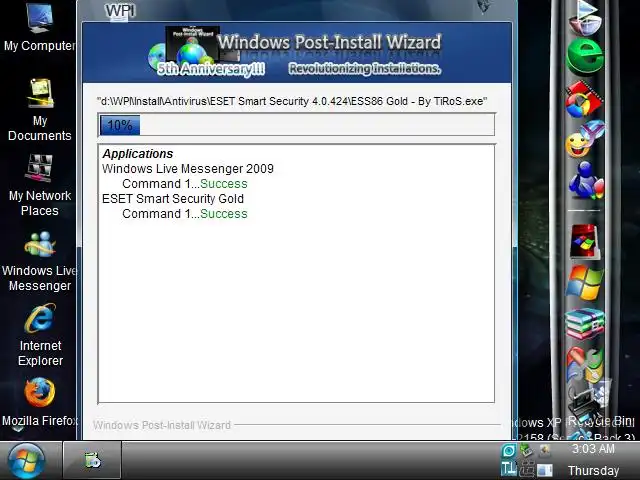This screenshot has height=480, width=640.
Task: Select the My Network Places icon
Action: [x=40, y=185]
